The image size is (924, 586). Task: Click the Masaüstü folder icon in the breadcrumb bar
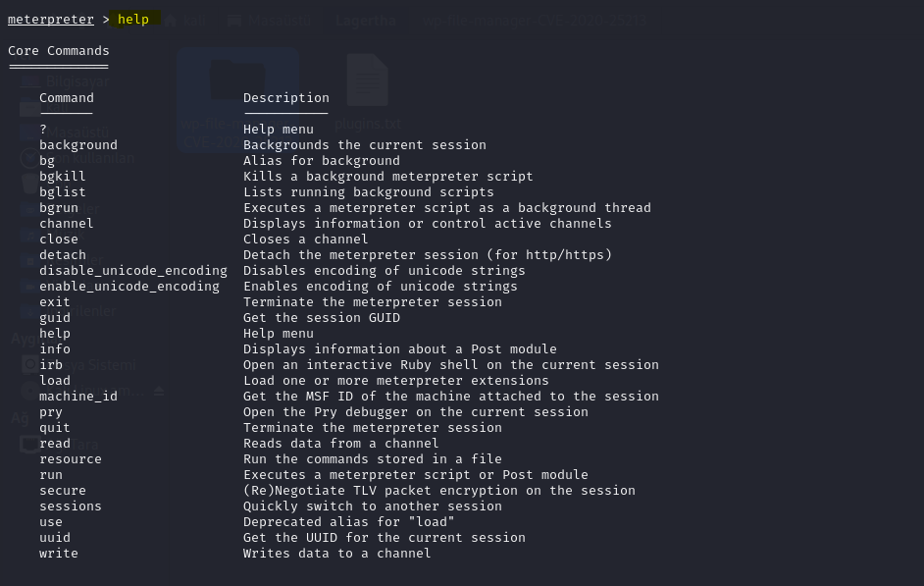(x=234, y=21)
